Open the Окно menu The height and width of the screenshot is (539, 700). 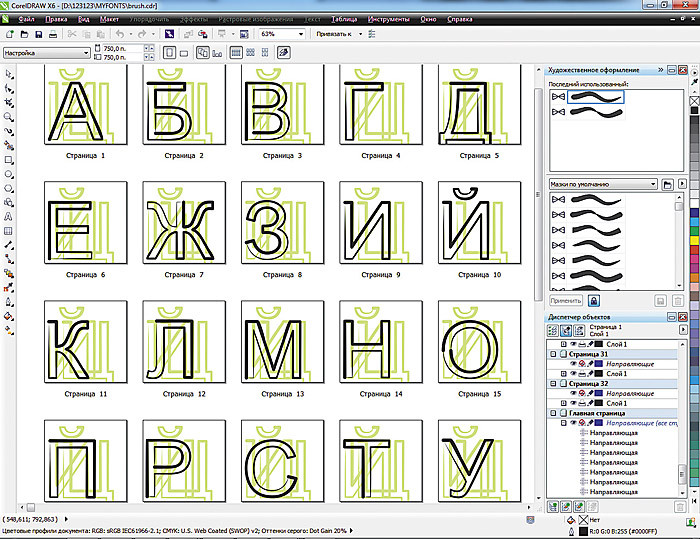(428, 19)
